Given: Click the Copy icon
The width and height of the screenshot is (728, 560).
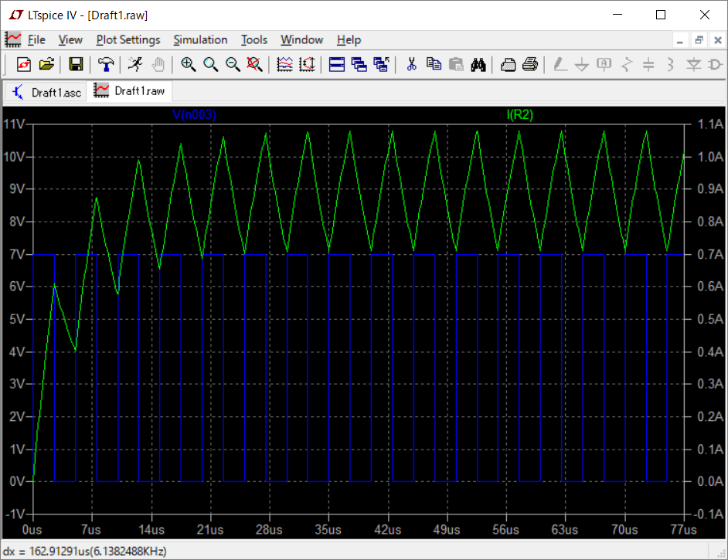Looking at the screenshot, I should click(434, 64).
